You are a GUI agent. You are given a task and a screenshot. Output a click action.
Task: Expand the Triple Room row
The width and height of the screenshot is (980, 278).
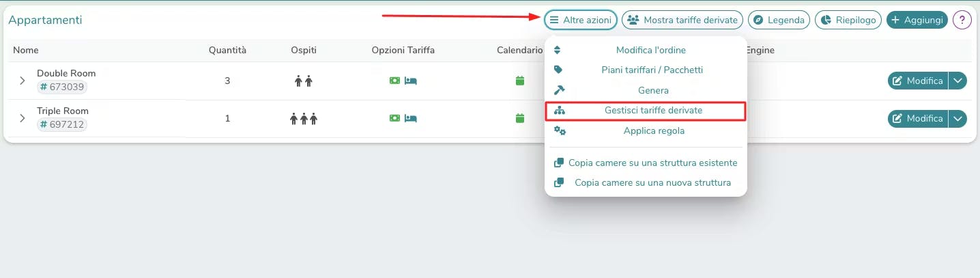tap(23, 118)
